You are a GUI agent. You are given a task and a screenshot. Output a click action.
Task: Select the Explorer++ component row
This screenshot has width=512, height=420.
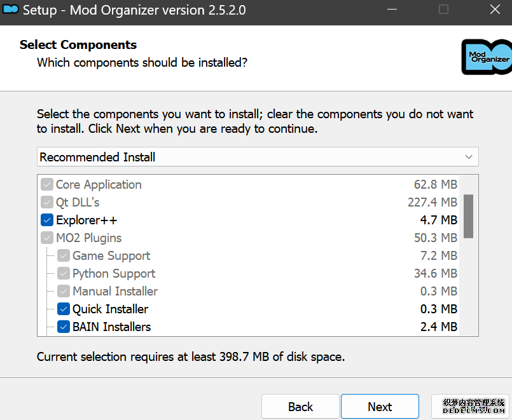tap(86, 220)
